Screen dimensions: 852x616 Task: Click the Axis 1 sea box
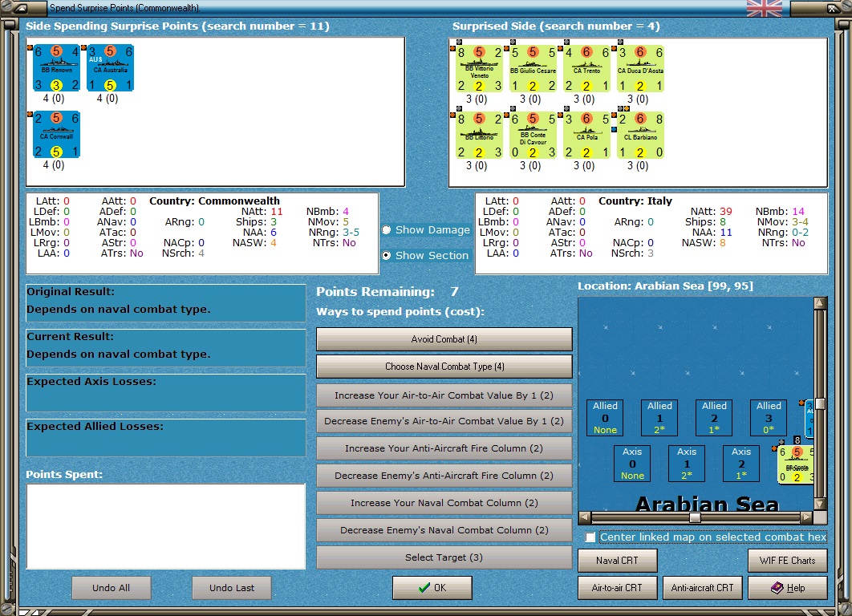pos(686,463)
